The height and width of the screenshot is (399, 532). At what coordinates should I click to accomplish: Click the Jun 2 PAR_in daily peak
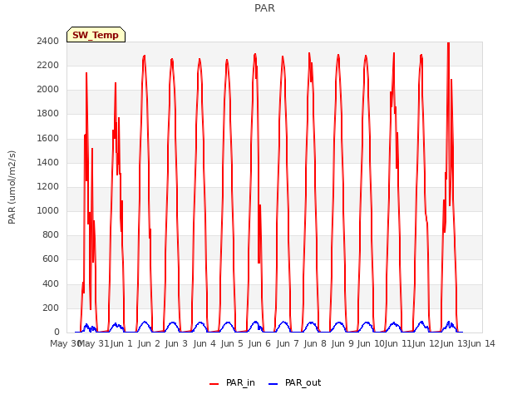(144, 57)
